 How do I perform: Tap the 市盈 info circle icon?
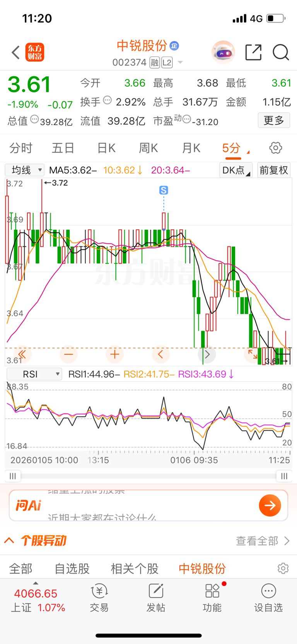[x=186, y=120]
